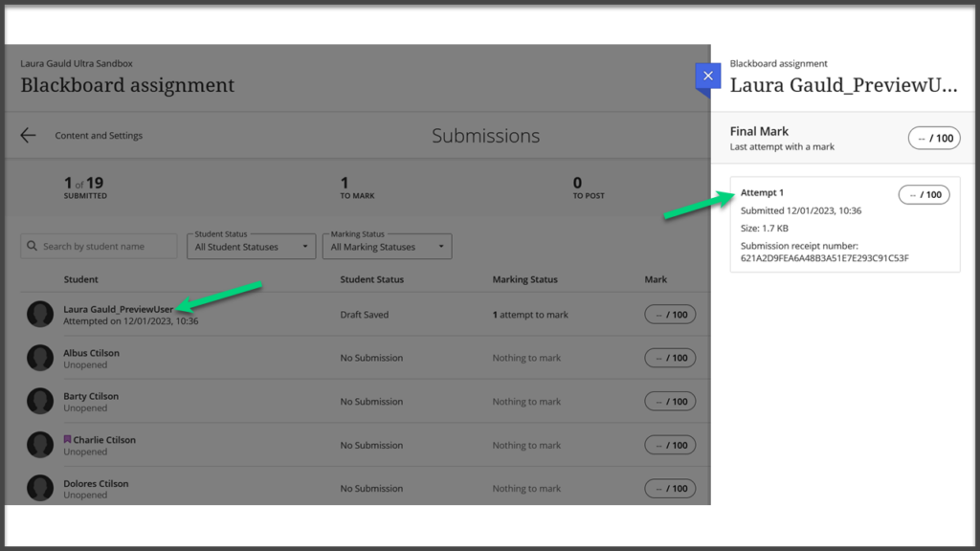Click the 'Blackboard assignment' main title
Viewport: 980px width, 551px height.
pyautogui.click(x=127, y=85)
